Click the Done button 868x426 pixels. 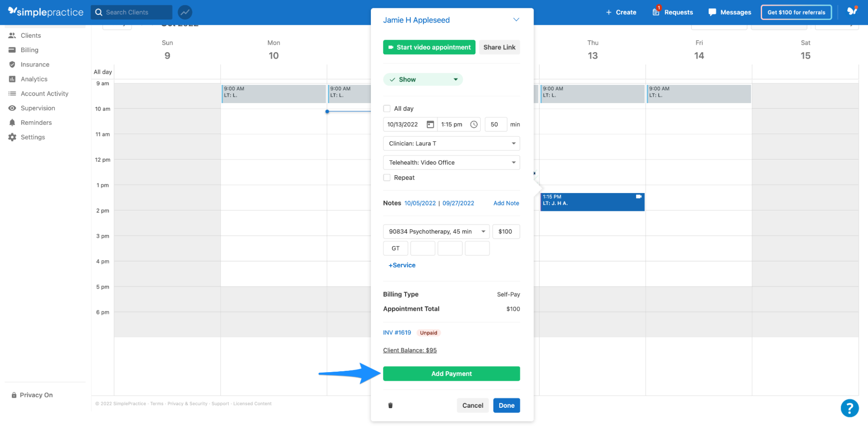tap(507, 405)
